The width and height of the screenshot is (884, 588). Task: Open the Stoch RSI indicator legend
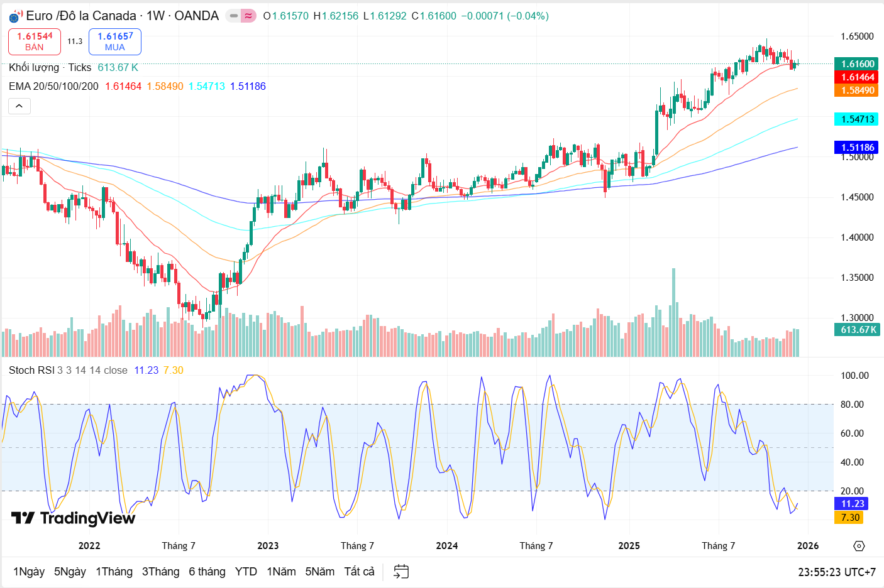pyautogui.click(x=31, y=371)
